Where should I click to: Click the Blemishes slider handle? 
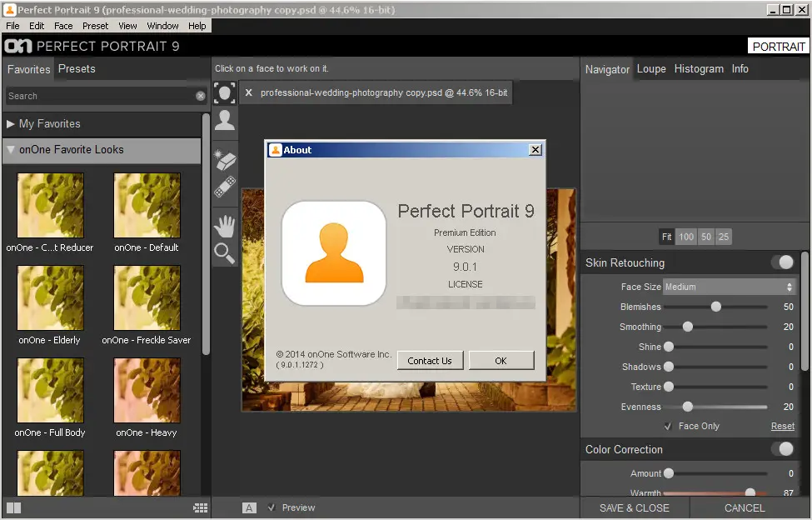pyautogui.click(x=715, y=307)
